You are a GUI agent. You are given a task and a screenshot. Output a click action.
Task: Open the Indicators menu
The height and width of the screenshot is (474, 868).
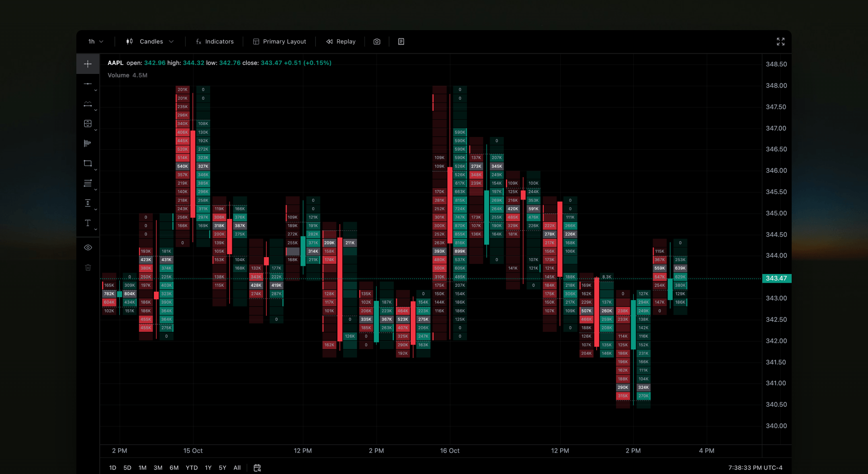(215, 41)
